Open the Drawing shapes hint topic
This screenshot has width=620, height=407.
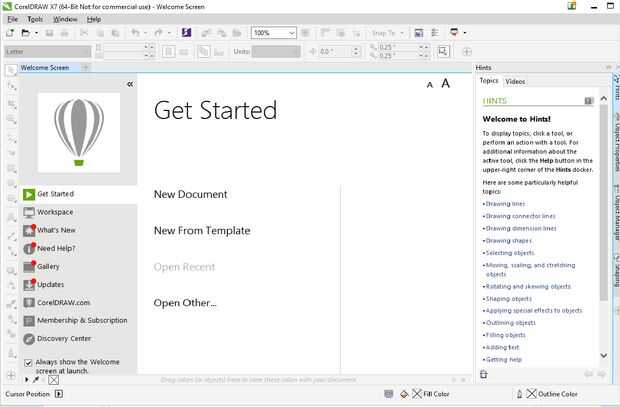click(508, 241)
